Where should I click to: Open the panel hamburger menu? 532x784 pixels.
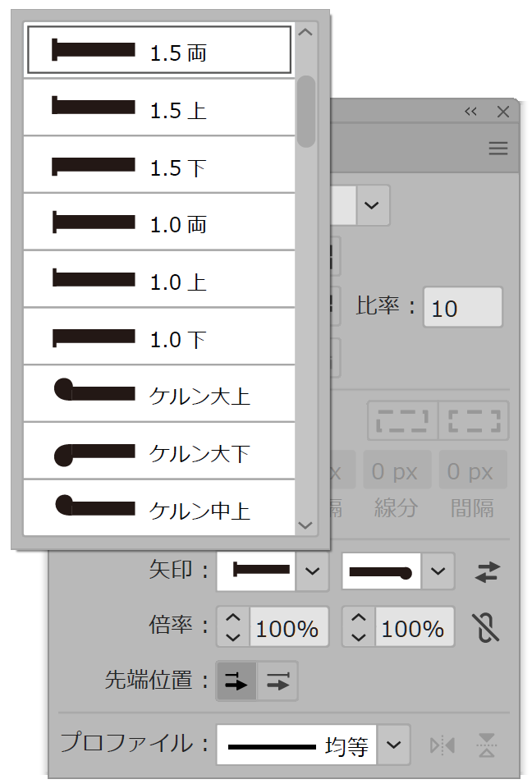coord(498,149)
